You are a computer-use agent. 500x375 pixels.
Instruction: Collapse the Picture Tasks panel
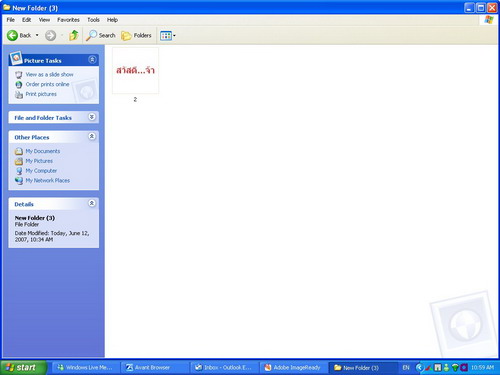(x=92, y=60)
